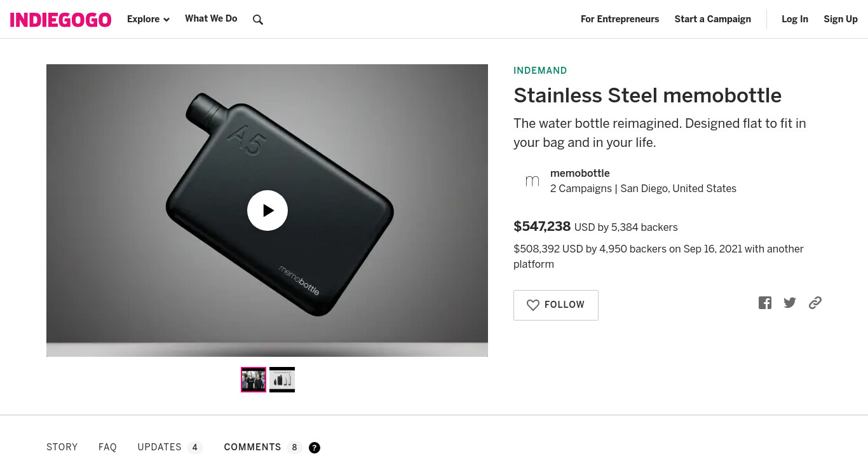Share campaign on Twitter icon

pos(790,303)
